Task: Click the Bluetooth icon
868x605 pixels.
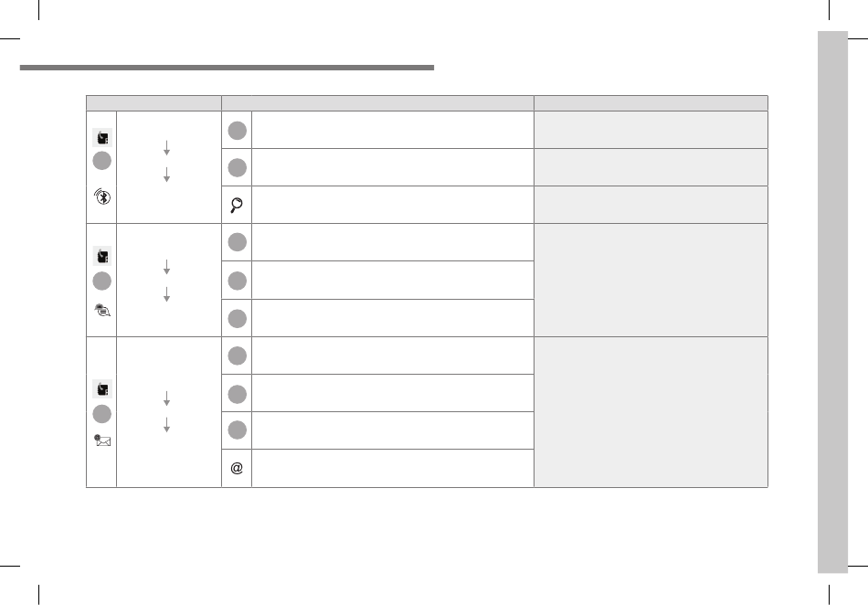Action: (x=101, y=196)
